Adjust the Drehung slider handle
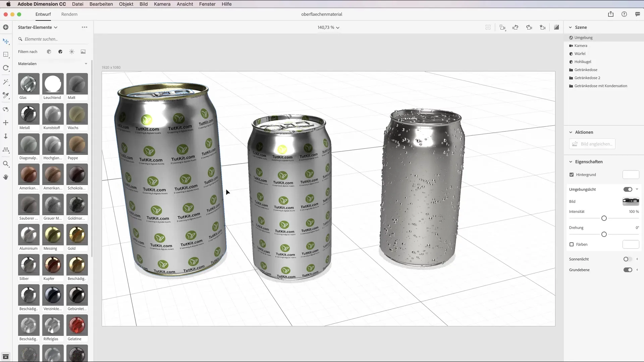Screen dimensions: 644x362 [604, 234]
